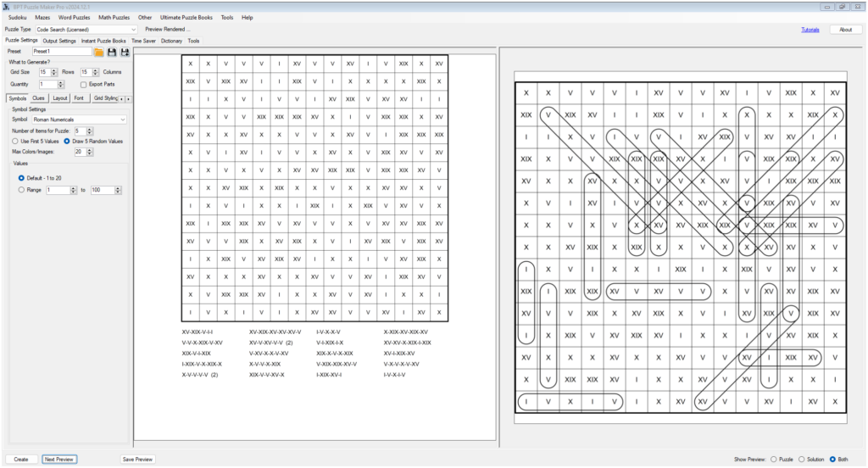Save preset with the floppy disk icon
868x468 pixels.
coord(111,52)
